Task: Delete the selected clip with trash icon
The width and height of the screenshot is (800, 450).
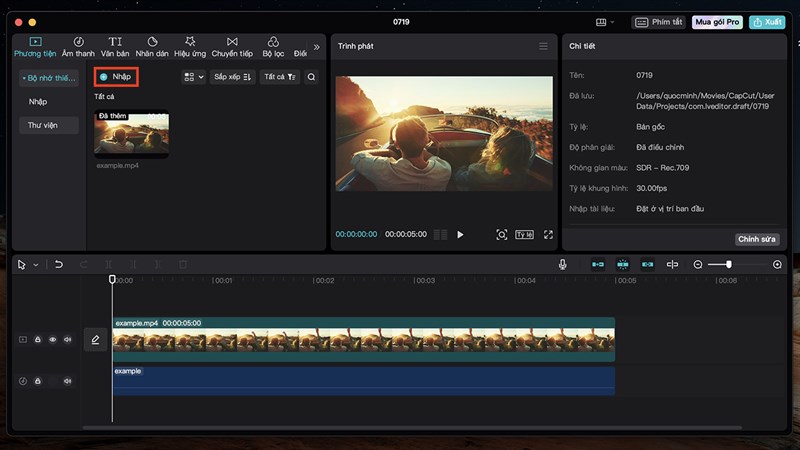Action: [183, 264]
